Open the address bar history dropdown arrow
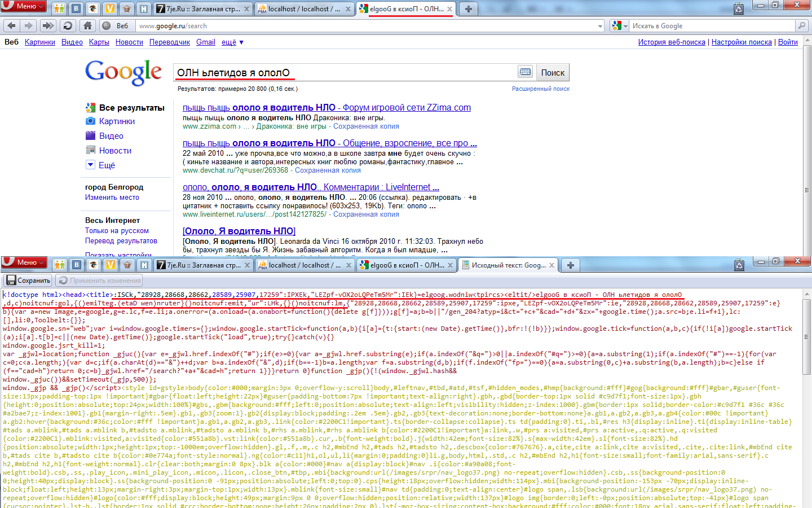812x508 pixels. click(599, 26)
